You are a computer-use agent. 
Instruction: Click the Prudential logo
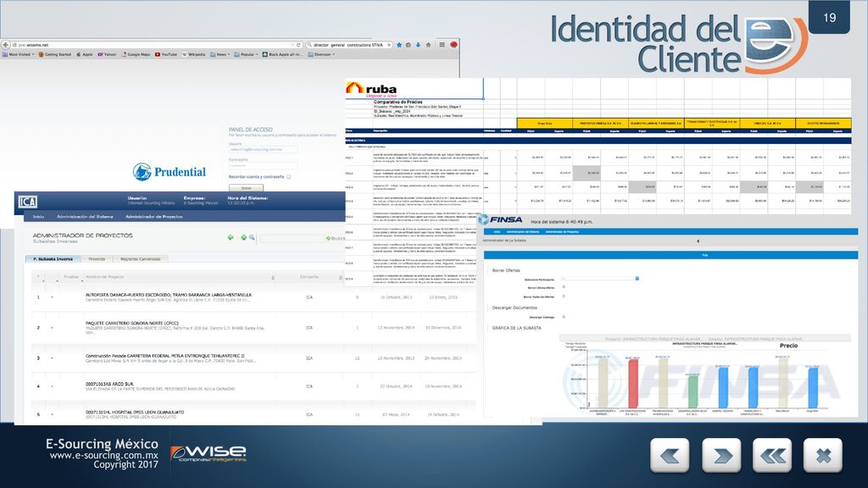170,171
